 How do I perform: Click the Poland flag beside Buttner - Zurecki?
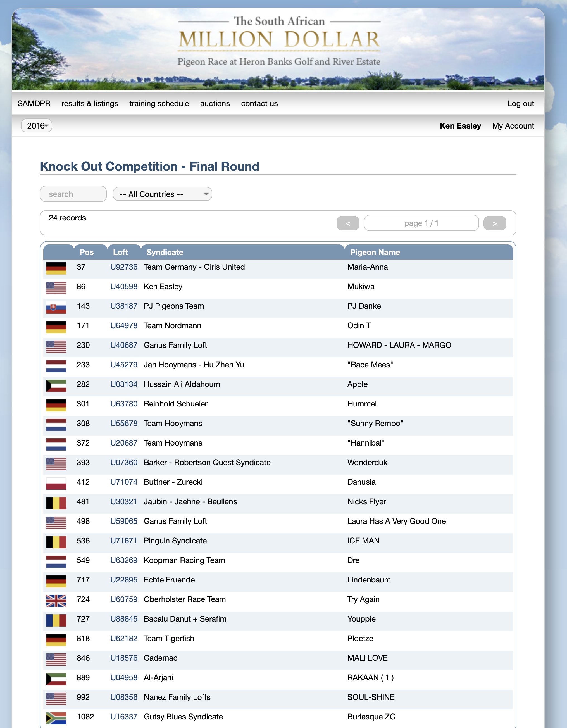coord(56,483)
